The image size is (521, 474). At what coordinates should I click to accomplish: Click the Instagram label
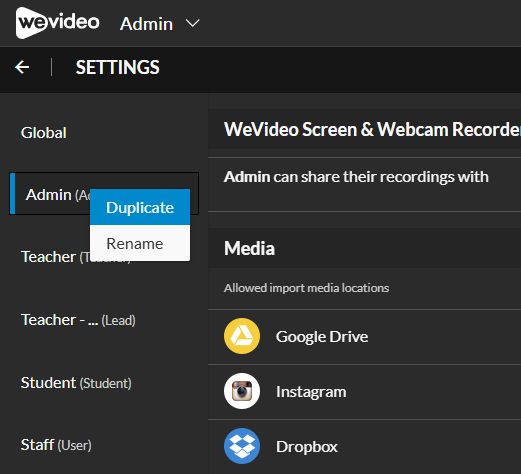pyautogui.click(x=311, y=392)
